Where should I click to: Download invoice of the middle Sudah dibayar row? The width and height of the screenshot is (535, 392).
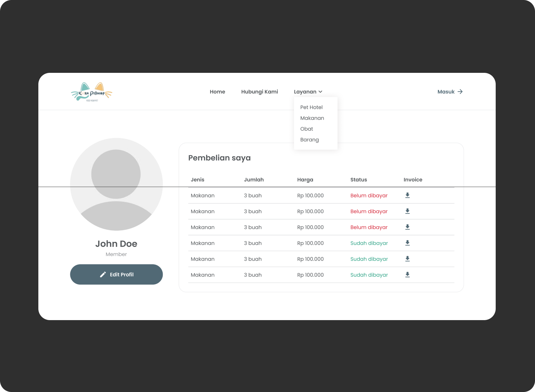(407, 259)
